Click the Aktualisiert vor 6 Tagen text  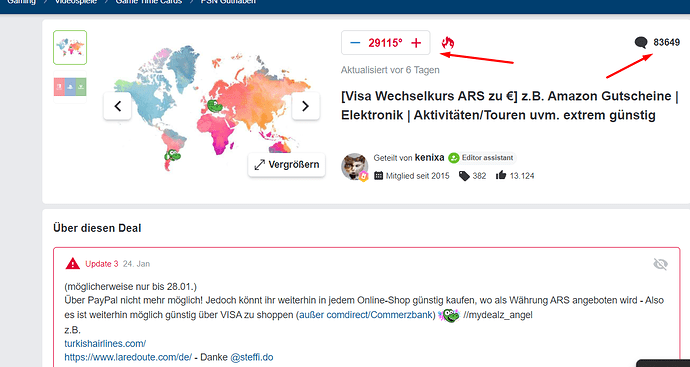coord(390,70)
